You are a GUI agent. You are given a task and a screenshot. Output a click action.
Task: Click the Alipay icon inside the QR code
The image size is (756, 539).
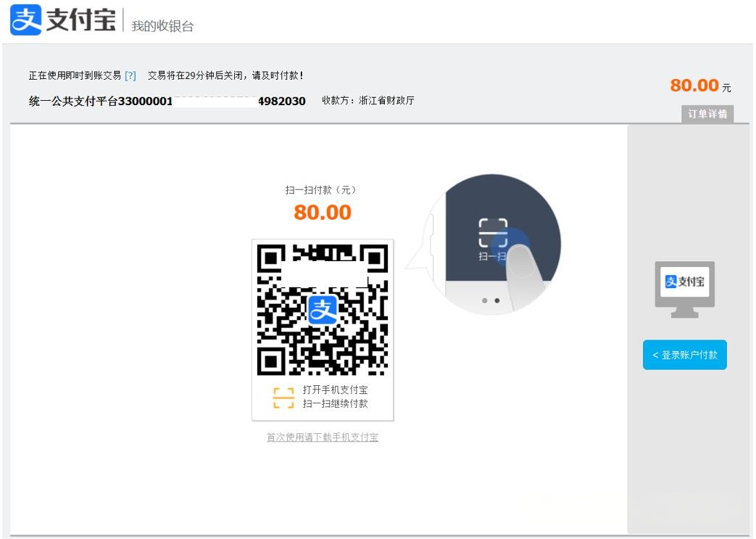click(323, 310)
